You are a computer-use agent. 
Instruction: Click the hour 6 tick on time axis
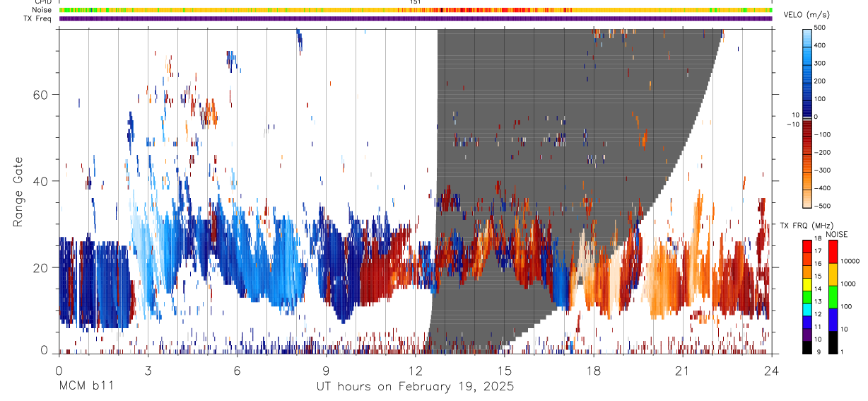(237, 370)
